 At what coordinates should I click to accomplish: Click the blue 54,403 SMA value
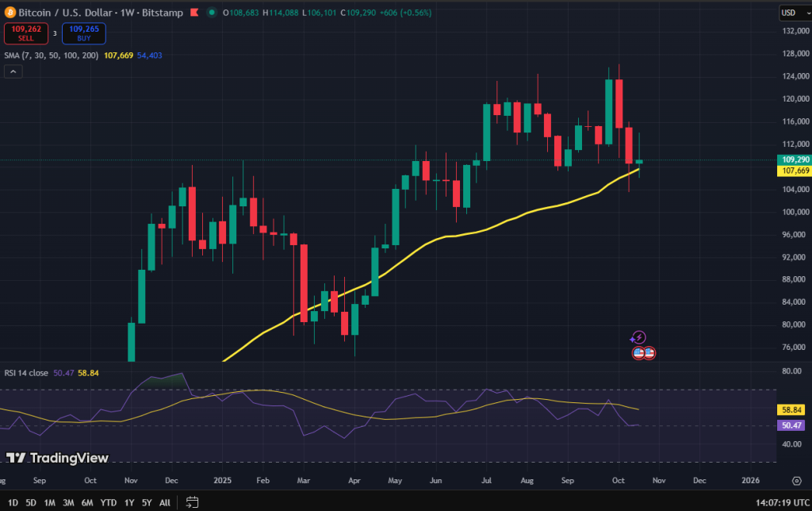point(150,56)
